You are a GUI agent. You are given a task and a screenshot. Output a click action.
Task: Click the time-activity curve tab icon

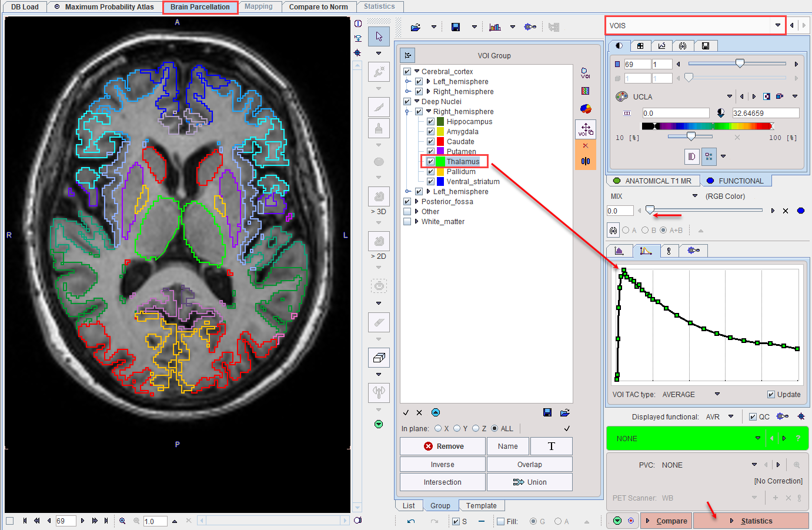pyautogui.click(x=646, y=251)
